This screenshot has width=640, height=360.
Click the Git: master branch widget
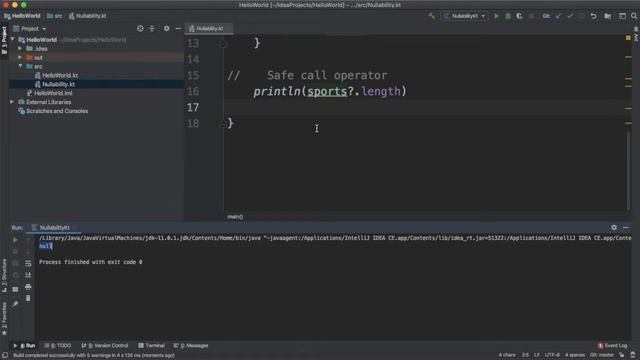click(x=602, y=355)
